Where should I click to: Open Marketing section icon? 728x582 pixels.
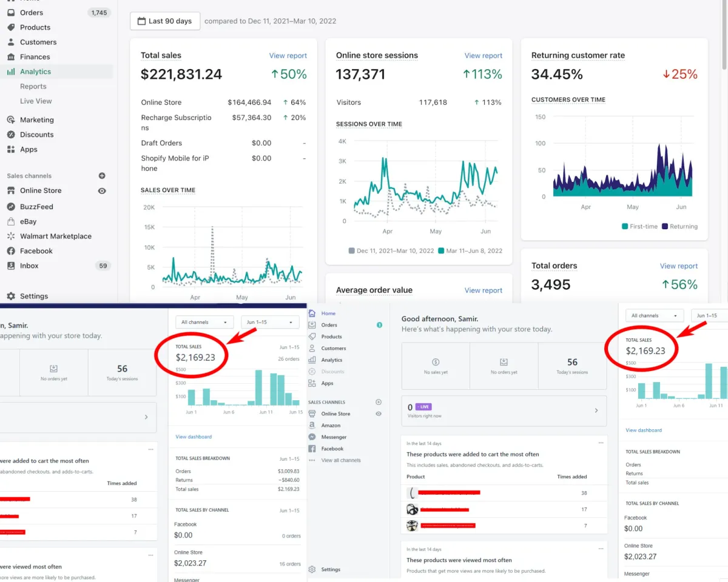click(x=11, y=120)
